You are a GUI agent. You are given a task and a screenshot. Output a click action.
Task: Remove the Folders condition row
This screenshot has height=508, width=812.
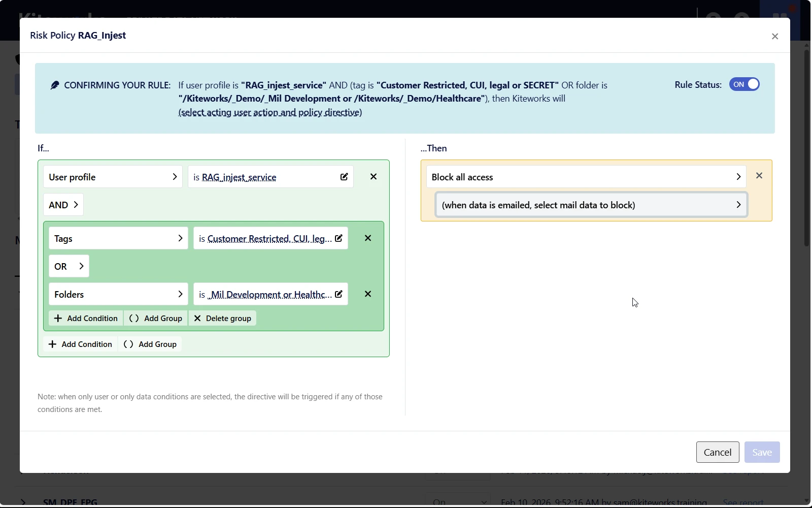coord(368,294)
